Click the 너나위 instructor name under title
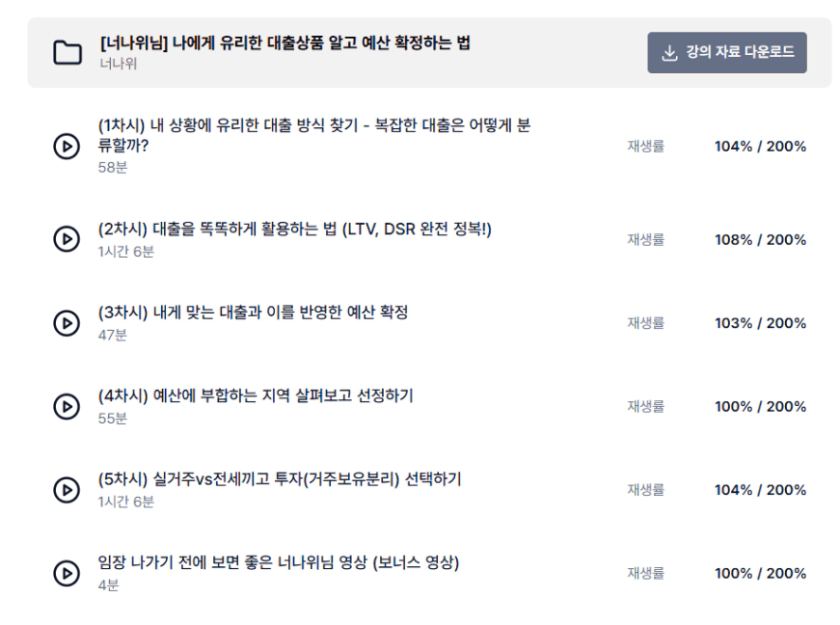 click(x=119, y=64)
